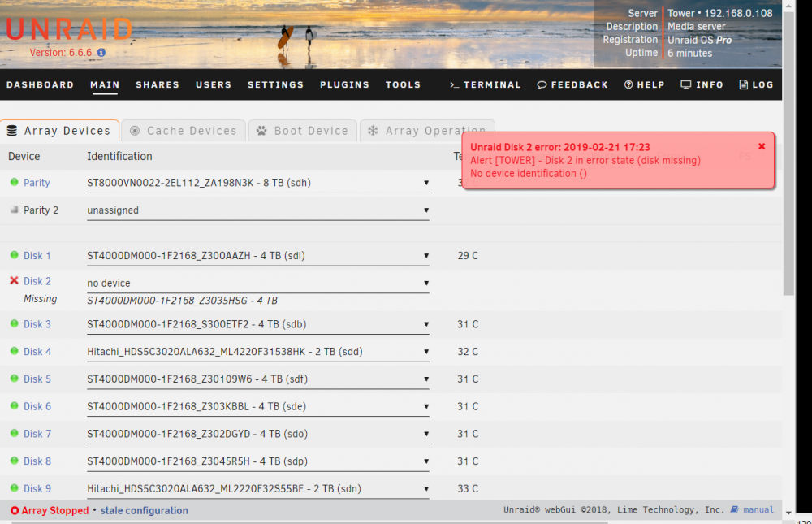Screen dimensions: 812x524
Task: Toggle Help in the nav bar
Action: click(644, 84)
